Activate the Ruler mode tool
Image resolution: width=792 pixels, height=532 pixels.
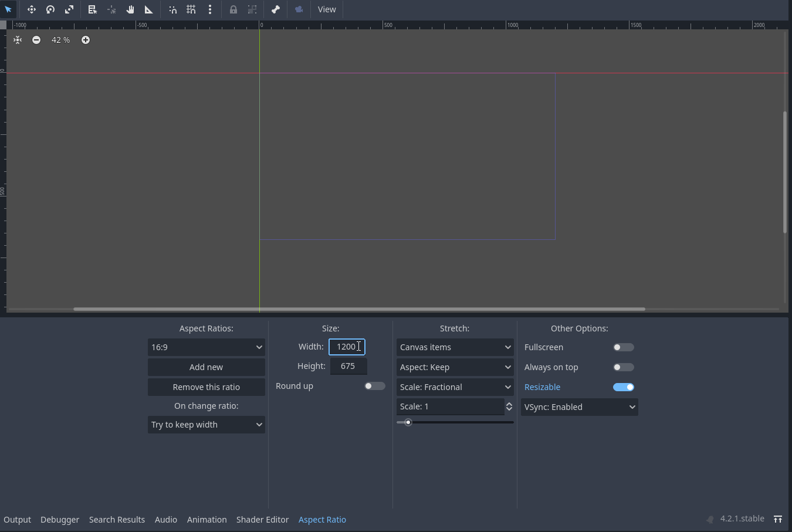[x=149, y=9]
